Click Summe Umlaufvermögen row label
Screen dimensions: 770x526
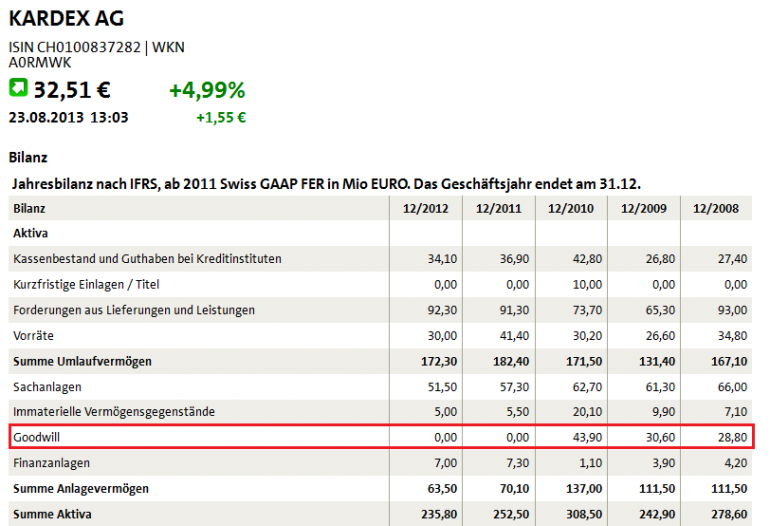coord(82,361)
